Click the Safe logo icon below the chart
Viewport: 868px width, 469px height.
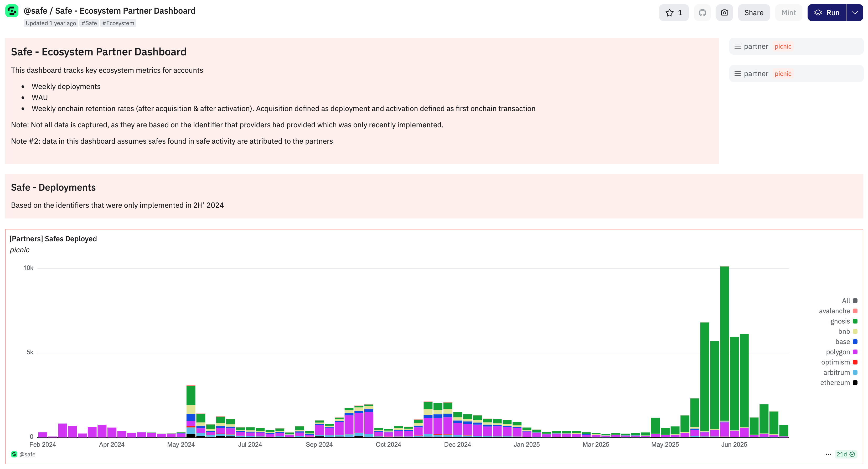coord(14,455)
